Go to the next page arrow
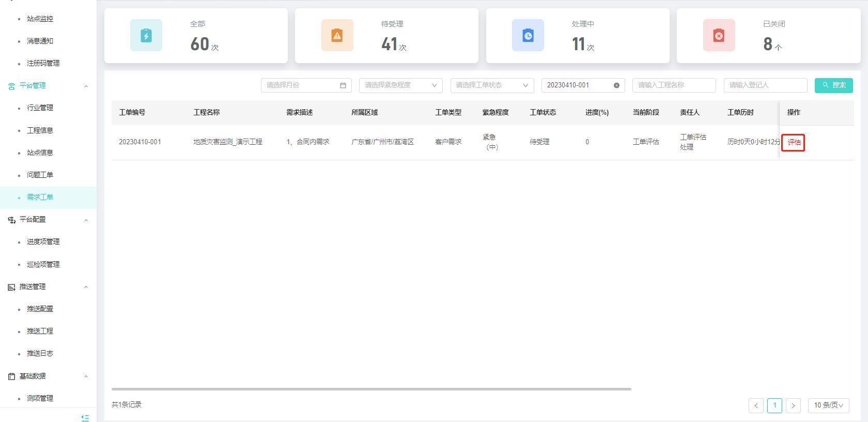 [793, 405]
